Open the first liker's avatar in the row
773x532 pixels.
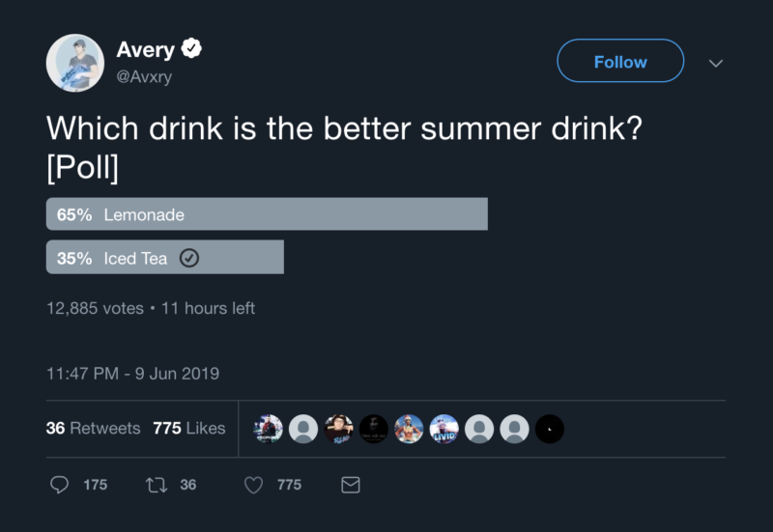point(269,429)
